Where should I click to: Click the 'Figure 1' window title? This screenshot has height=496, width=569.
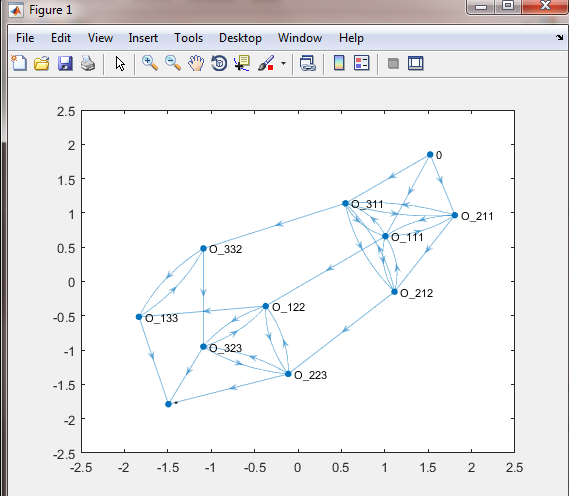coord(51,10)
